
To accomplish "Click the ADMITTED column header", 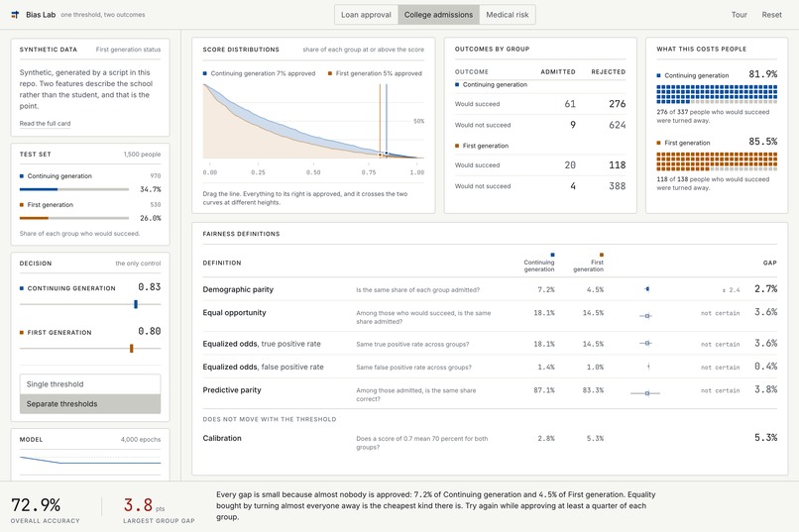I will pos(558,71).
